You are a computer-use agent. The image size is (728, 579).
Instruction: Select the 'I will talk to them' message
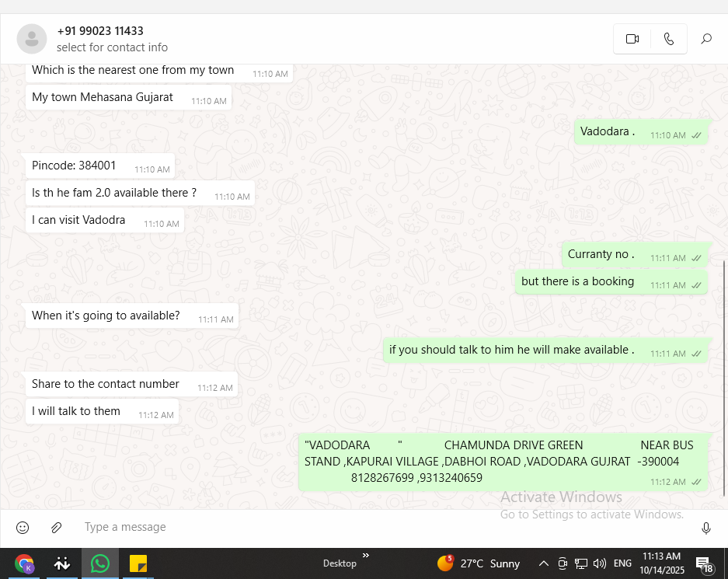tap(102, 412)
